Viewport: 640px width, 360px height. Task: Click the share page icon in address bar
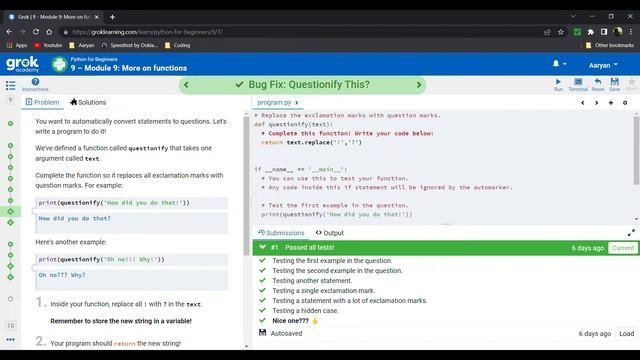(547, 32)
